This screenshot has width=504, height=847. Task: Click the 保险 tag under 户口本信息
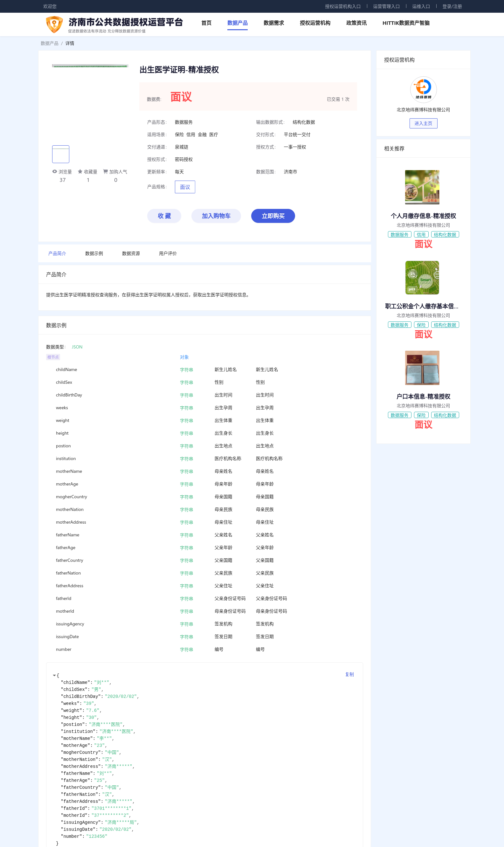[x=421, y=415]
